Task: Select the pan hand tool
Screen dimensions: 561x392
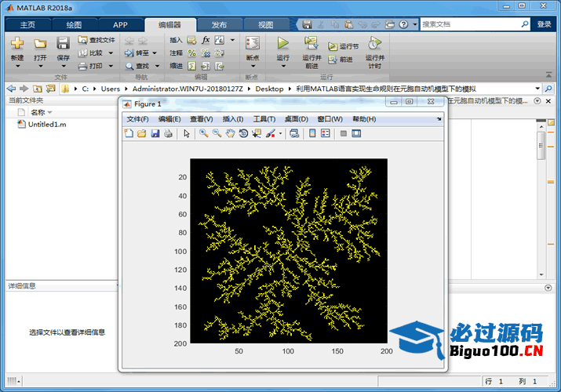Action: click(230, 134)
